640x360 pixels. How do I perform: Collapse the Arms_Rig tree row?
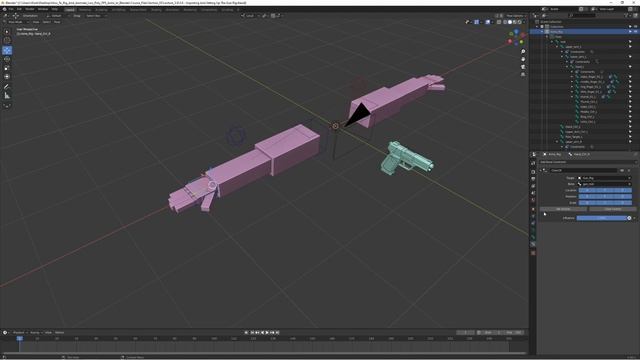pos(542,31)
